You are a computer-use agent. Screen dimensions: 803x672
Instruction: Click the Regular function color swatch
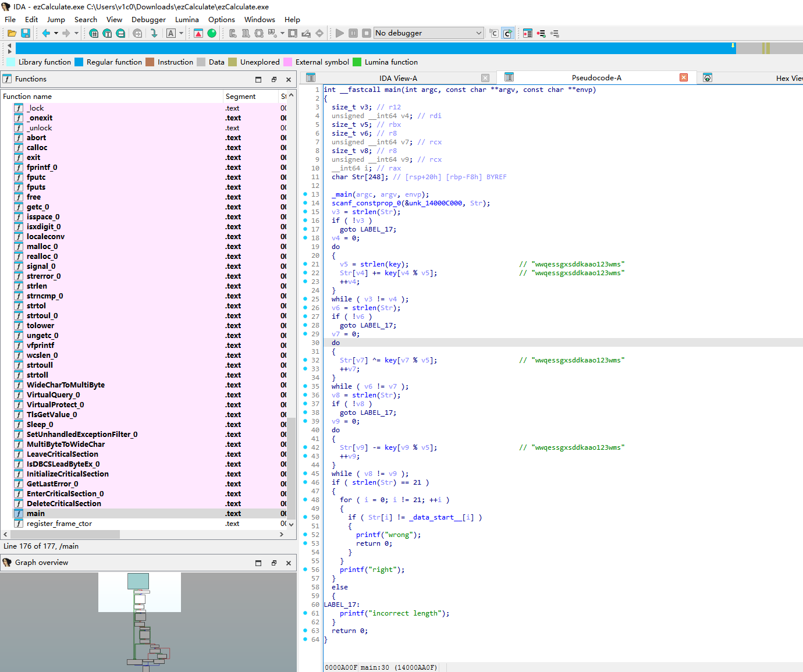79,62
